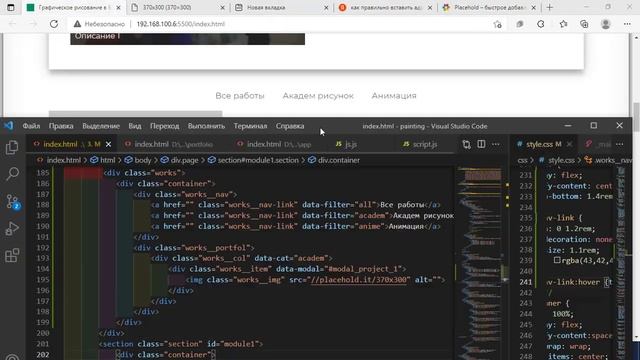Switch to the 370x300 browser tab
Image resolution: width=640 pixels, height=360 pixels.
tap(178, 7)
